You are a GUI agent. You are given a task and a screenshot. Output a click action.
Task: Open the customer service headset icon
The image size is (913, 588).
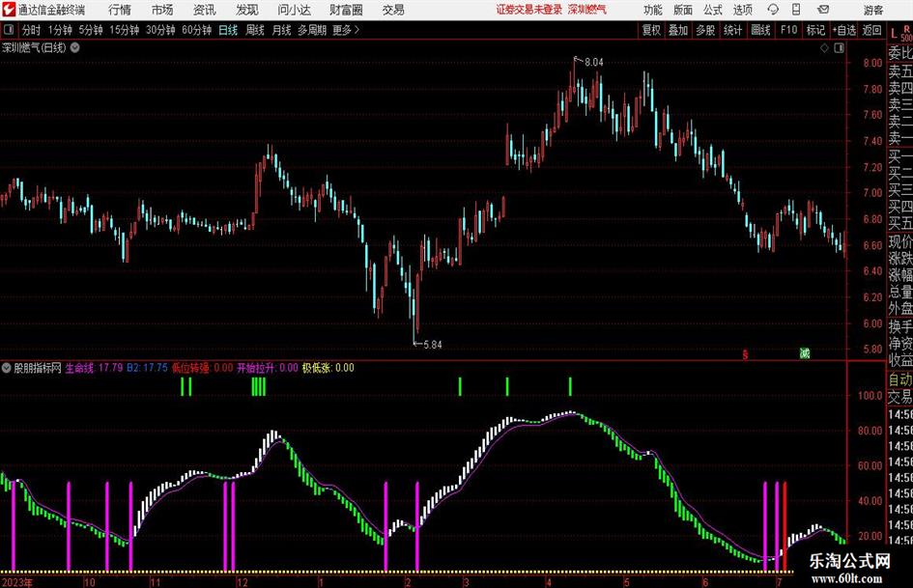773,10
